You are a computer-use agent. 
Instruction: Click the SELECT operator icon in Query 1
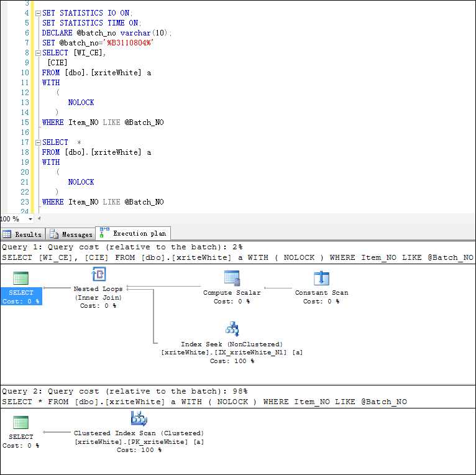click(21, 278)
